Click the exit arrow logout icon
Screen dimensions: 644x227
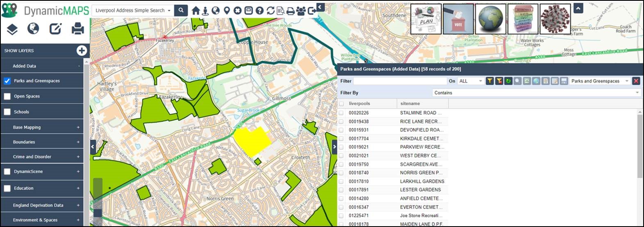point(312,11)
